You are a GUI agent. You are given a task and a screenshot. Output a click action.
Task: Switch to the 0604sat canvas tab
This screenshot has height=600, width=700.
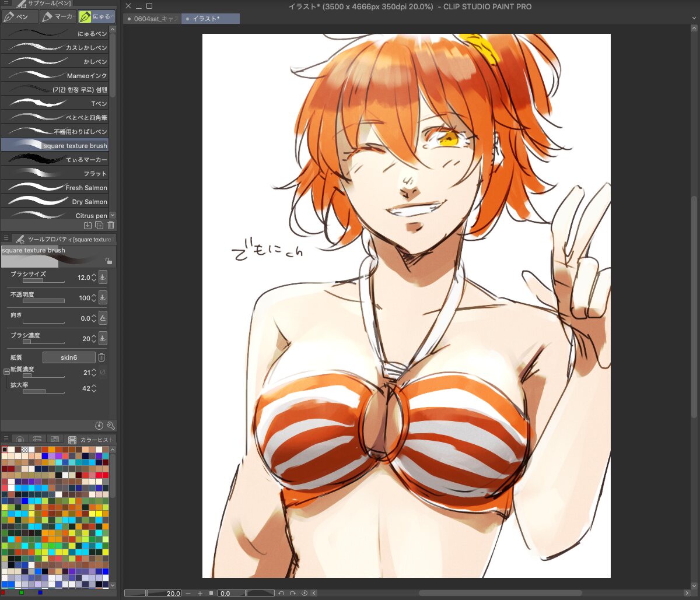(x=153, y=19)
